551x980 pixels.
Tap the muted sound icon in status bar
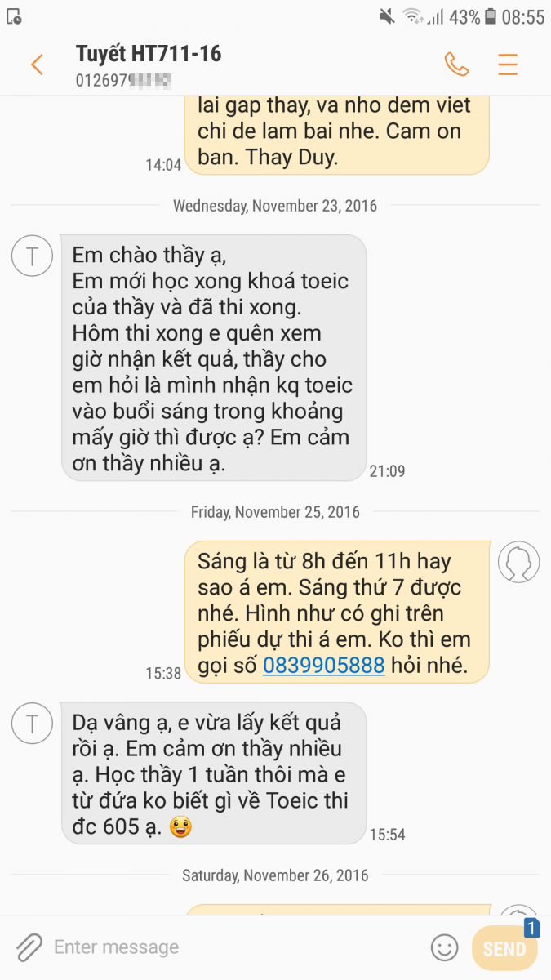pos(387,16)
